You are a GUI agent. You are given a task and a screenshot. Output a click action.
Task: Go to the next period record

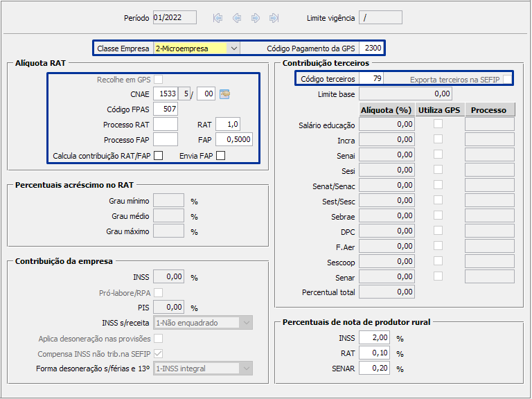(256, 18)
